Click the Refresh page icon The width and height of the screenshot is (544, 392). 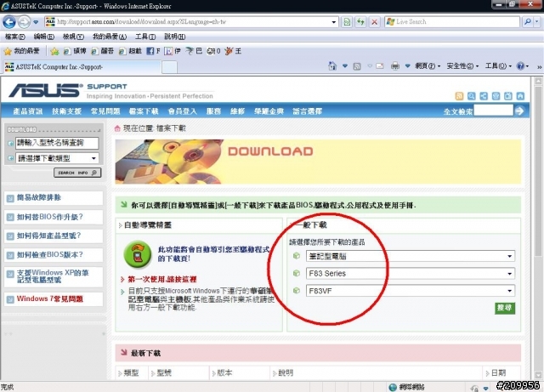tap(360, 22)
